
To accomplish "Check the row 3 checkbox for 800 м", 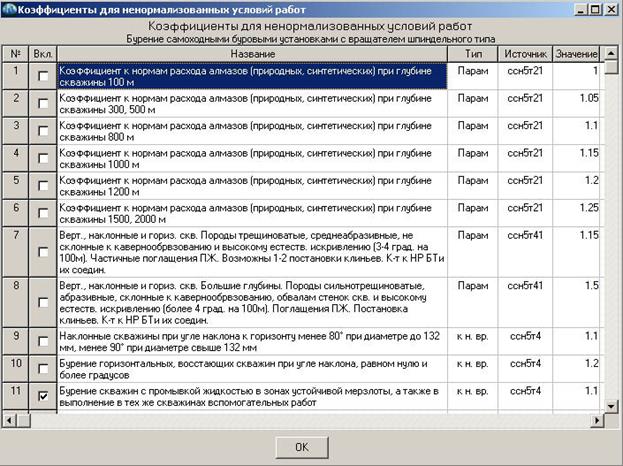I will pyautogui.click(x=43, y=131).
